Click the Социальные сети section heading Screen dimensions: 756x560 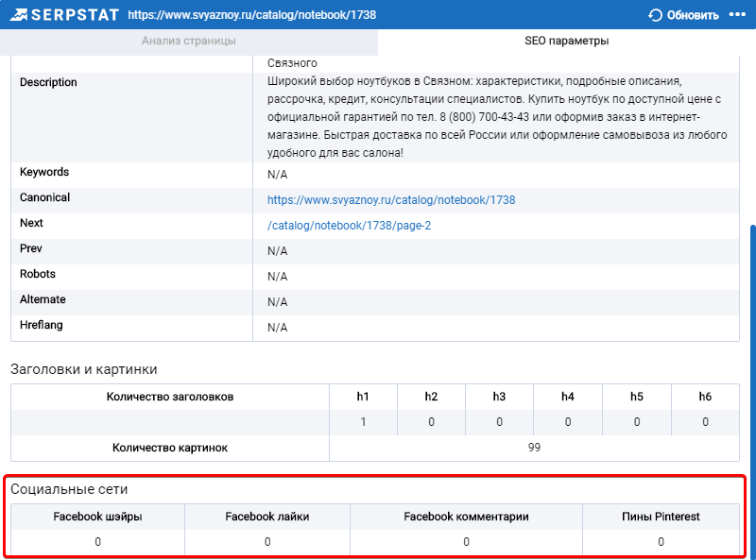coord(69,489)
